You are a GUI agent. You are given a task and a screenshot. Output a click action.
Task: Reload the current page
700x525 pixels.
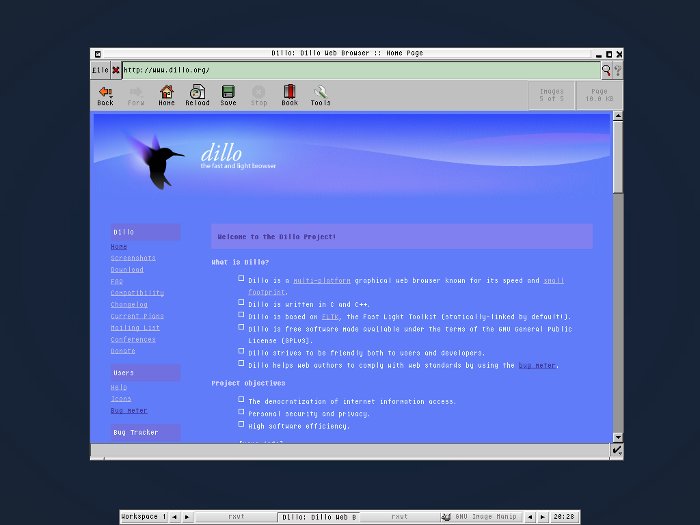(197, 96)
